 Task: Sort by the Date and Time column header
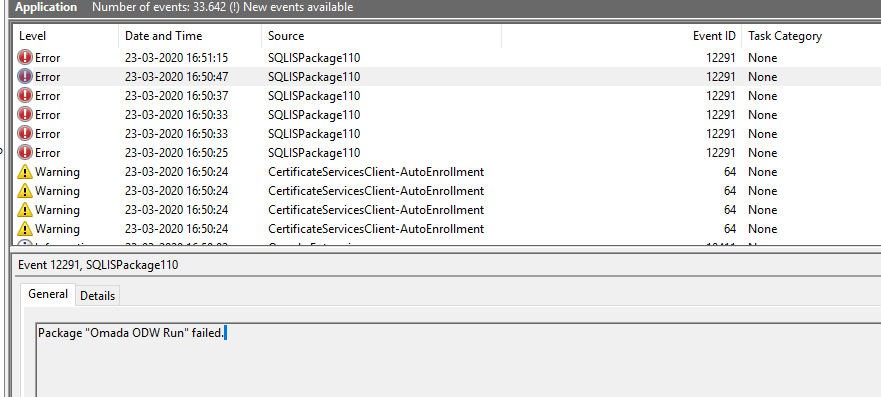pyautogui.click(x=190, y=36)
